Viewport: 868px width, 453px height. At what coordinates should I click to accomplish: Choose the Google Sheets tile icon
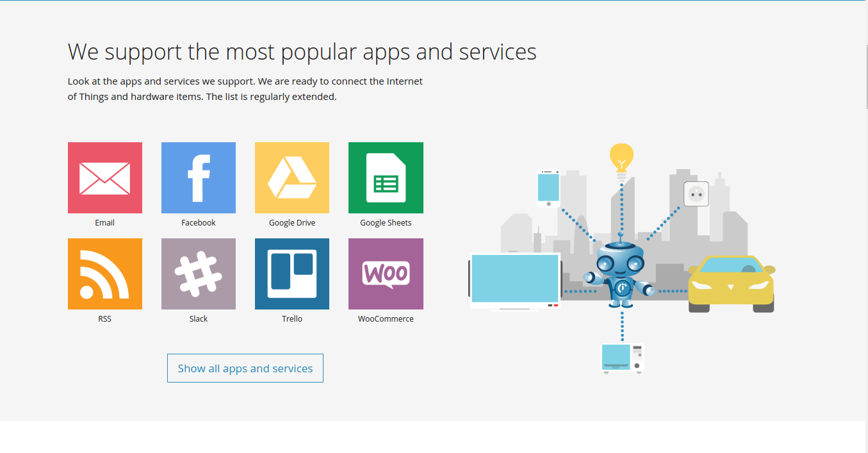(386, 177)
